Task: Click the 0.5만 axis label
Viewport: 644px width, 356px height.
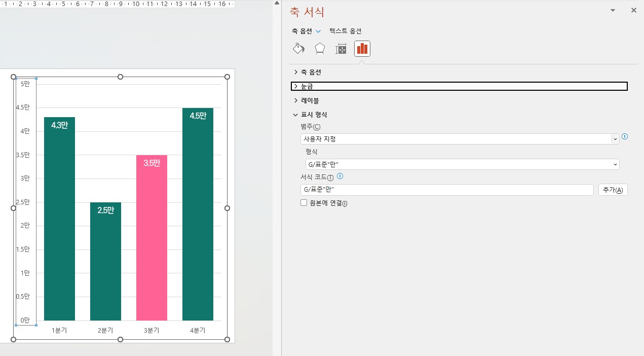Action: 23,296
